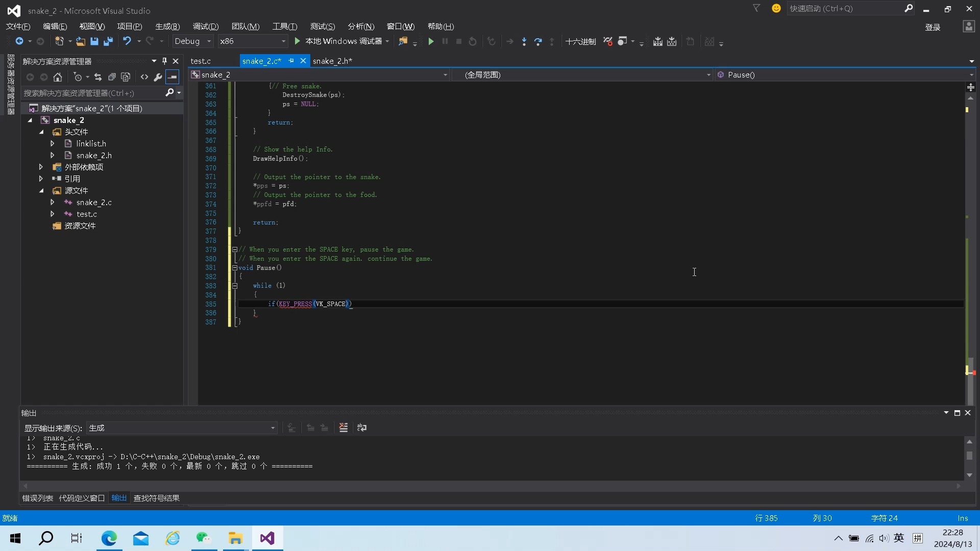Switch to the test.c tab
Screen dimensions: 980x551
[x=201, y=61]
